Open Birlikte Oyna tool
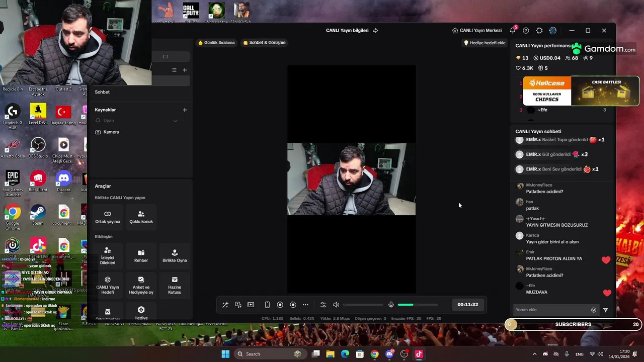The height and width of the screenshot is (362, 644). pyautogui.click(x=175, y=256)
